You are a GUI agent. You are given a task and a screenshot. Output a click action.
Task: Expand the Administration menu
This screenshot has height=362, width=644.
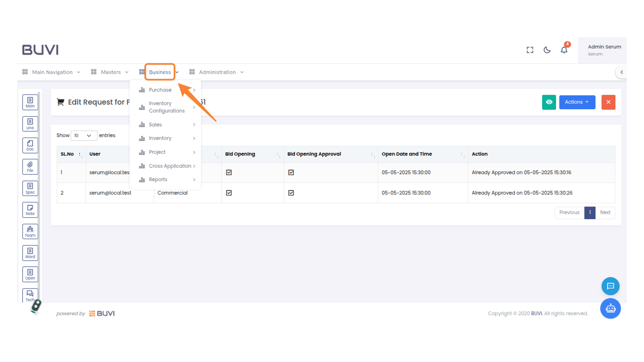217,72
